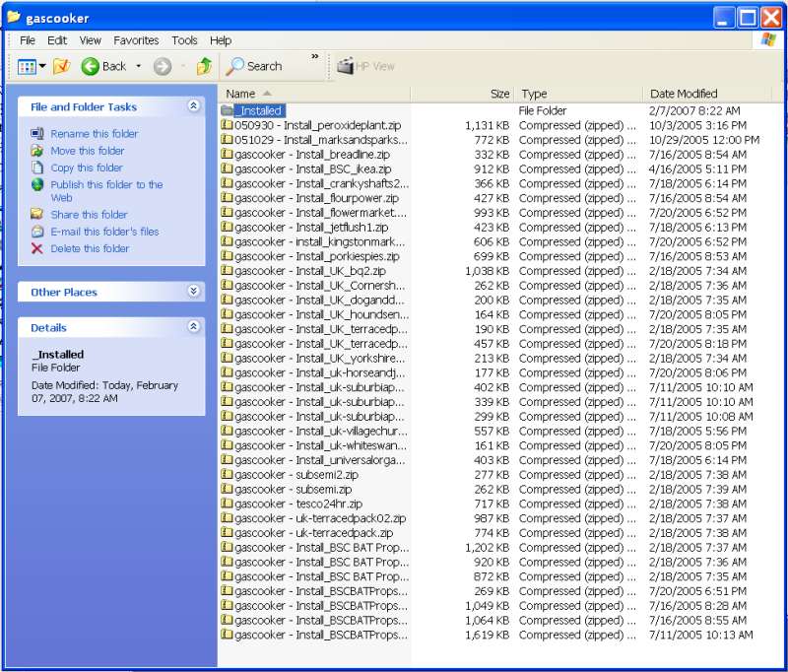Select the file name Install_UK_Cornersh
The image size is (788, 672).
pos(319,286)
